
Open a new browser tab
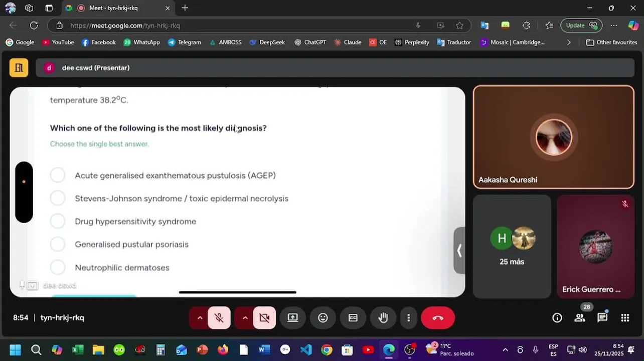185,8
